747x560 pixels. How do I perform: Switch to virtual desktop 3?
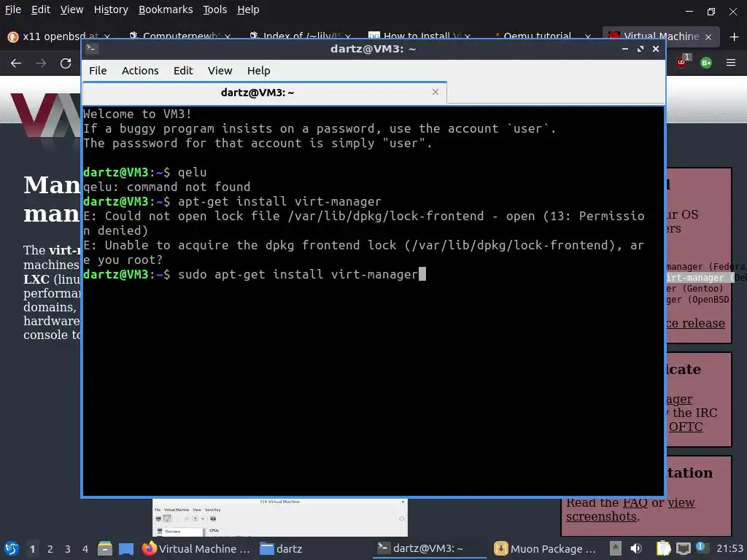pos(68,549)
